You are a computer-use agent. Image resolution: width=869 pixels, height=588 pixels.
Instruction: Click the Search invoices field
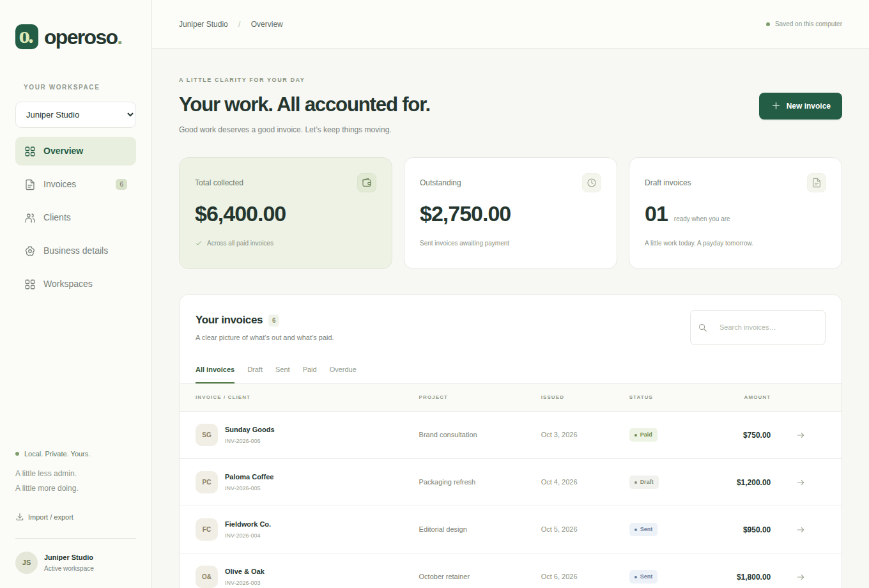pos(758,327)
